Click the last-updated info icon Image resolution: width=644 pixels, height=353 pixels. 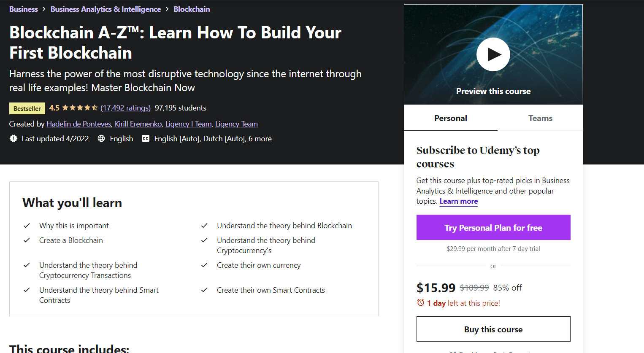13,138
